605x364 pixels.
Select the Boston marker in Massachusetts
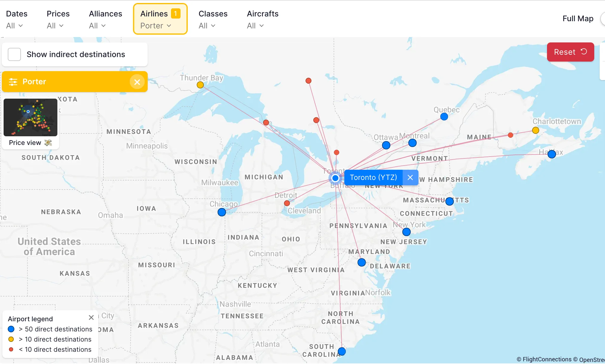450,201
